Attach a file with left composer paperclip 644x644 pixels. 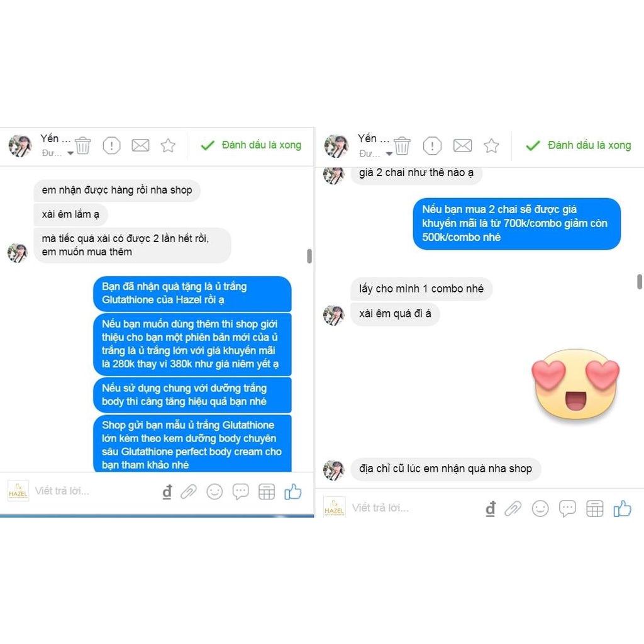(189, 492)
